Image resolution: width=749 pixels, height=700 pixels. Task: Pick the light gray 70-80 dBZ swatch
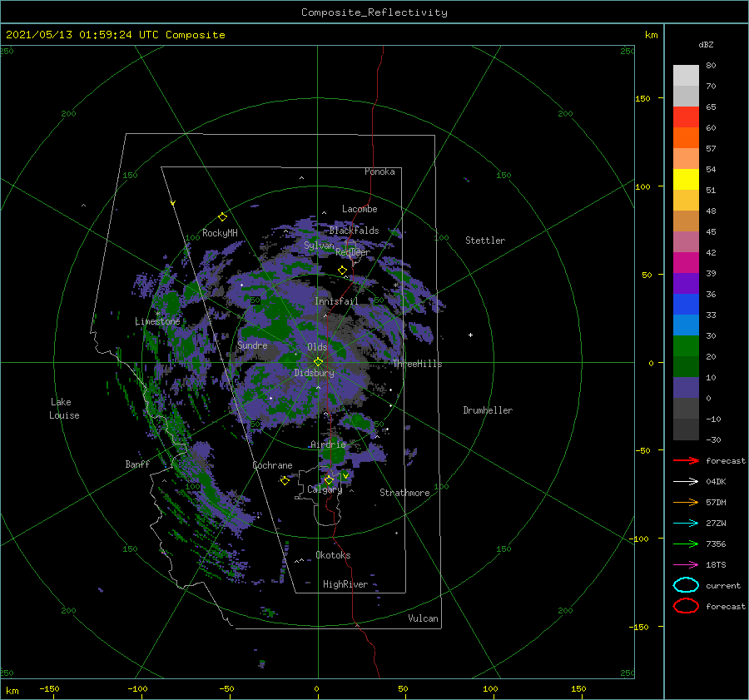click(686, 76)
